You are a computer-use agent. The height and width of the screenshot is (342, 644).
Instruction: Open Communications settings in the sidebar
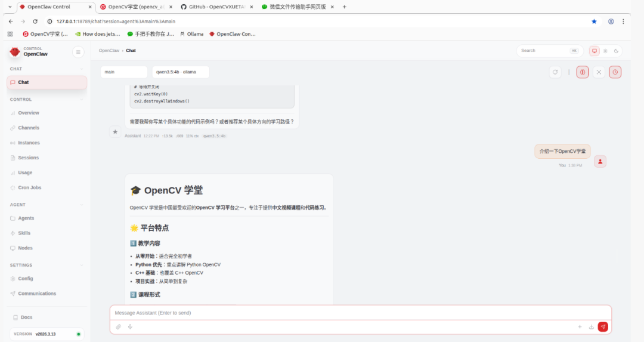click(x=37, y=294)
